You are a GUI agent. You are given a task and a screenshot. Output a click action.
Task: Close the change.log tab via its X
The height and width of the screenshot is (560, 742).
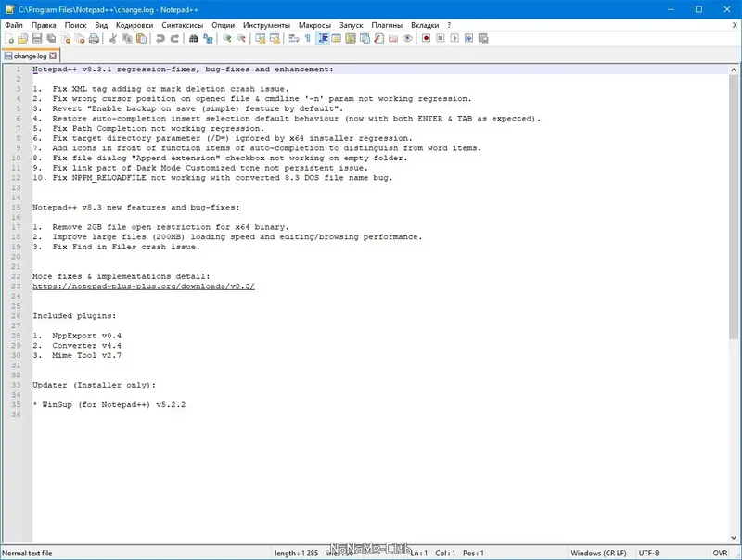coord(53,56)
